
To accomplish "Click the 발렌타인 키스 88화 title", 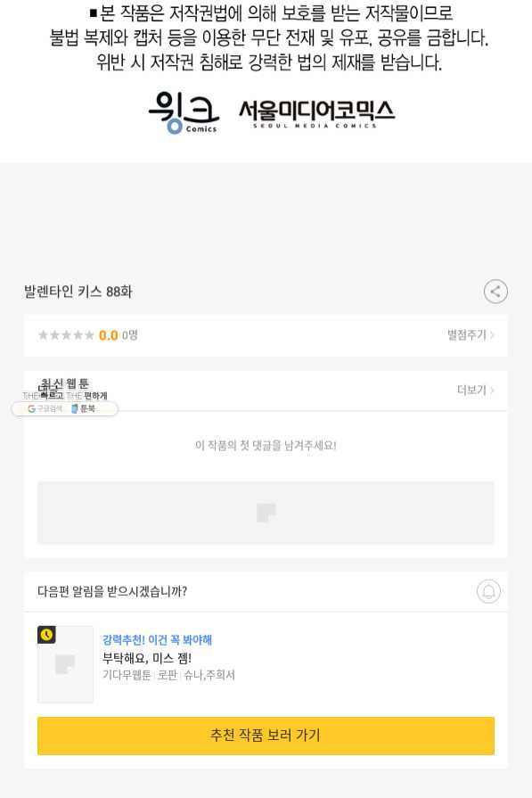I will pyautogui.click(x=78, y=292).
